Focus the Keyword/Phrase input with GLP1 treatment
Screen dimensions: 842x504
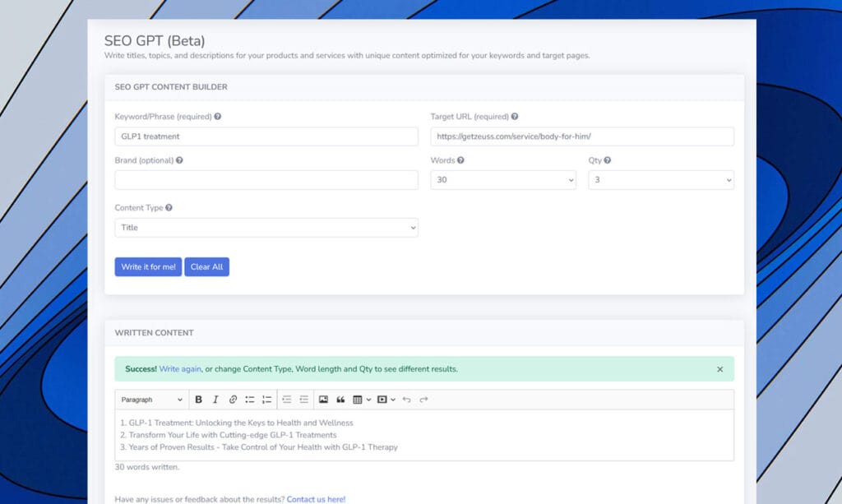[266, 136]
